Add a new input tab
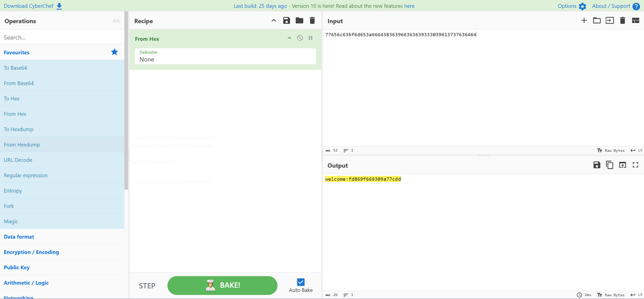This screenshot has height=299, width=644. tap(584, 20)
